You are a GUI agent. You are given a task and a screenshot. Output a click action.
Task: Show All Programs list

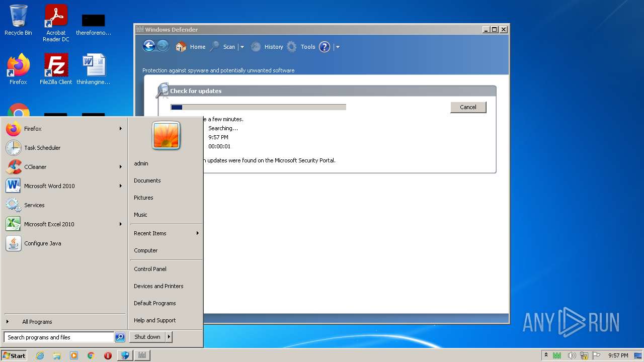point(64,322)
